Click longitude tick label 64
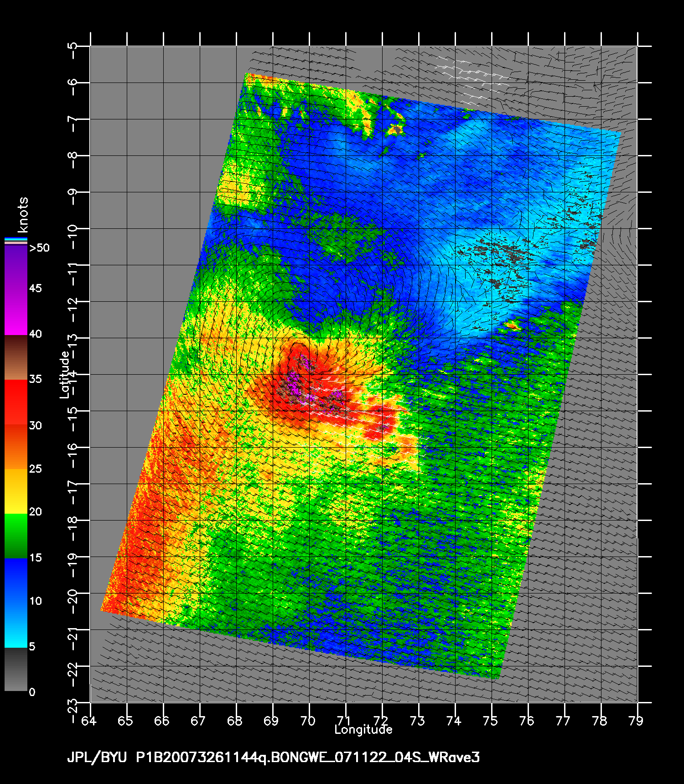The image size is (684, 784). pyautogui.click(x=89, y=721)
